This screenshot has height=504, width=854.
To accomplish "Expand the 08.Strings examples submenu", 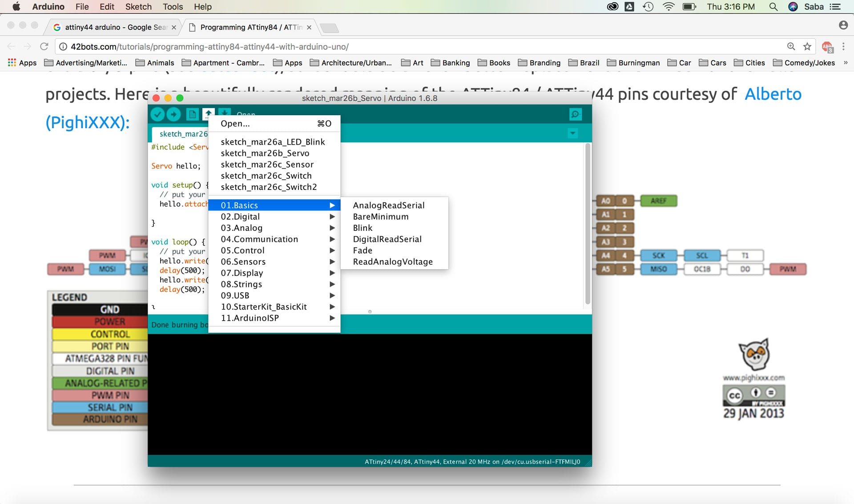I will (x=274, y=284).
